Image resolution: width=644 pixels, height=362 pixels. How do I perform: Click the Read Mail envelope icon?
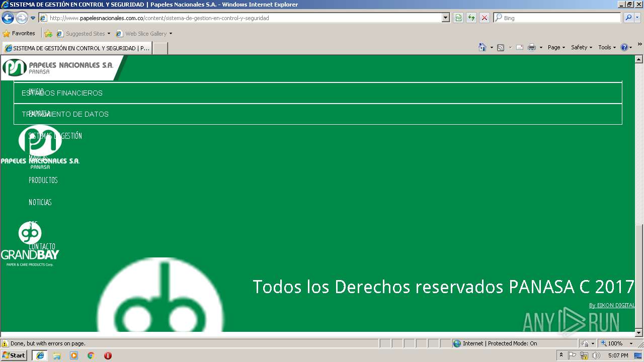tap(520, 47)
